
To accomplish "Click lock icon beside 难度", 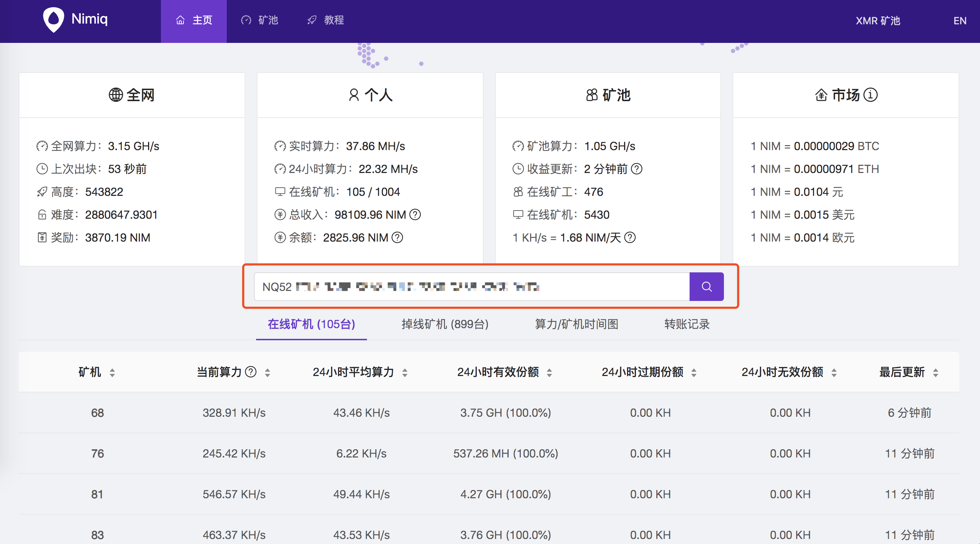I will click(x=42, y=215).
